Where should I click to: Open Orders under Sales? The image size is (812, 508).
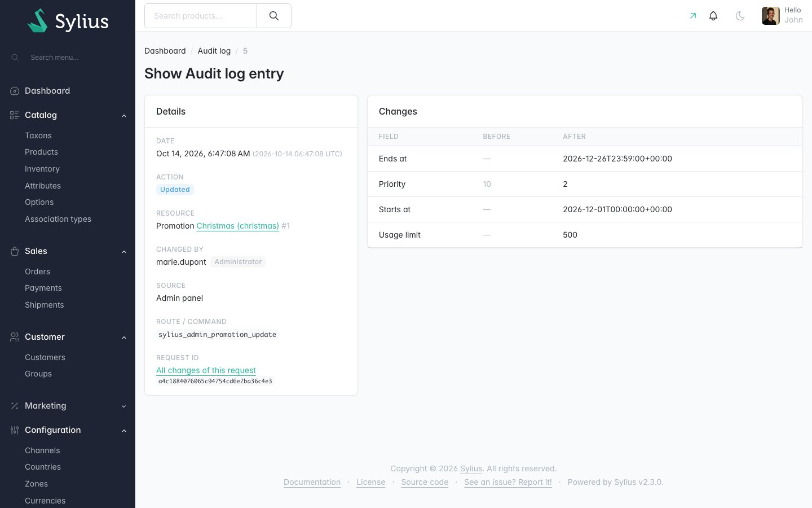click(37, 271)
